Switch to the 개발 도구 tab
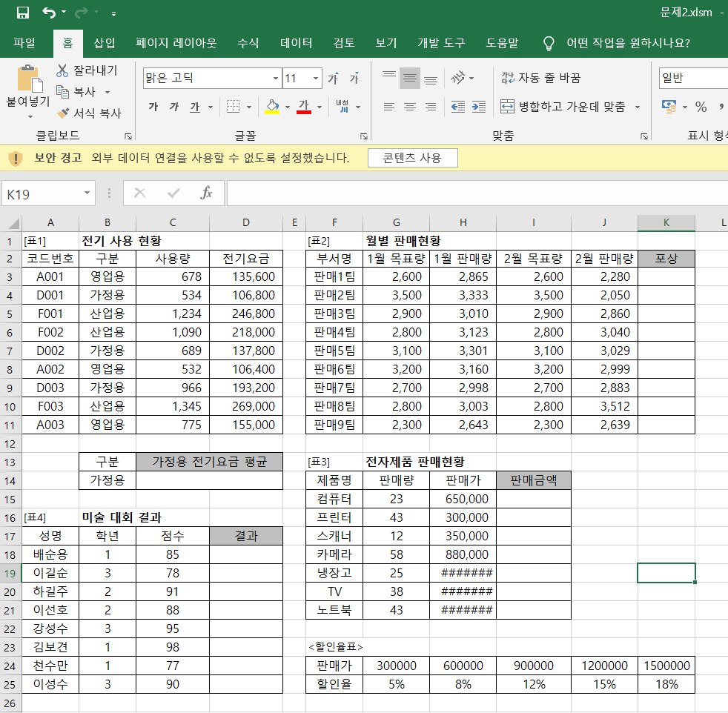Viewport: 728px width, 713px height. [441, 43]
